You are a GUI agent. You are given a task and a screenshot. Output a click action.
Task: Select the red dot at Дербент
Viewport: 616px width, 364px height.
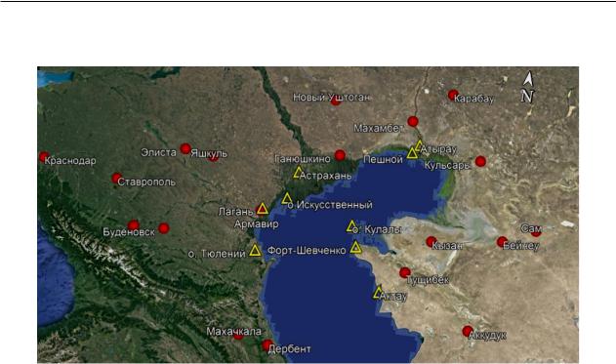click(x=267, y=345)
